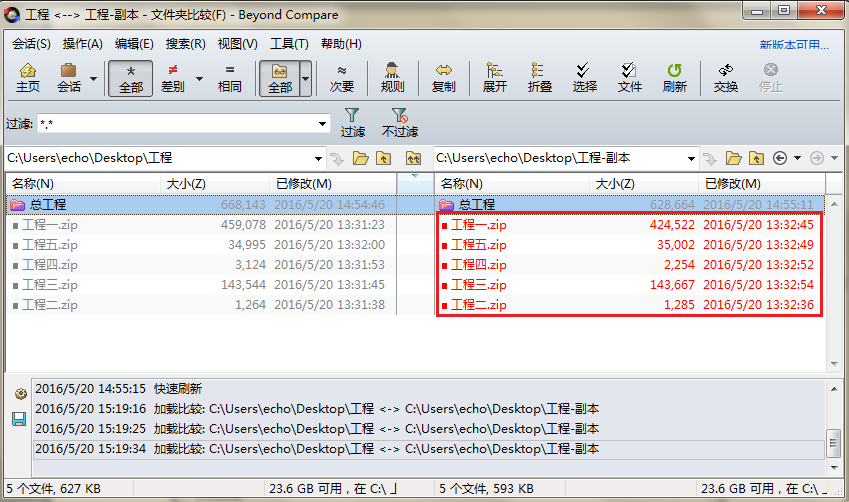Click the 交换 swap sides icon
The image size is (849, 502).
(x=726, y=79)
